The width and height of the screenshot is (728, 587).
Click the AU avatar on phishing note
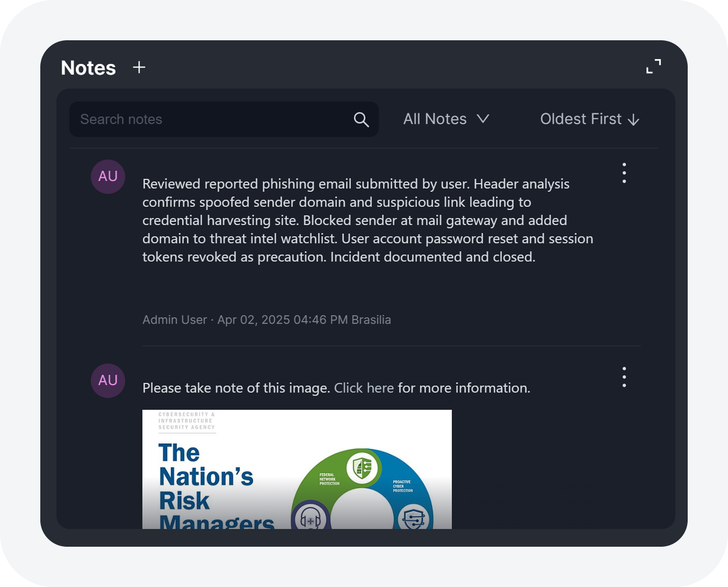point(108,176)
